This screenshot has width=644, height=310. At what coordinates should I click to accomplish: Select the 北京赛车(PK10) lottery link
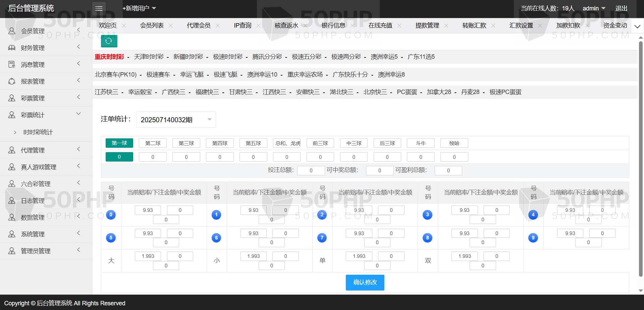click(115, 75)
